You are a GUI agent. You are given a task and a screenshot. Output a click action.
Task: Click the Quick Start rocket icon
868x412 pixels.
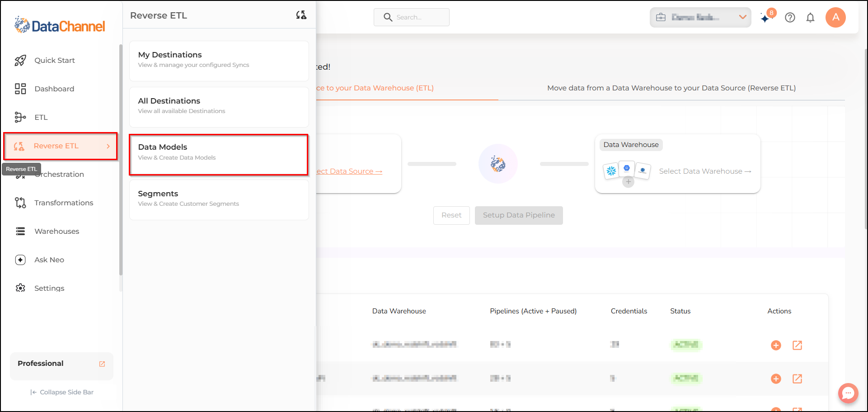20,61
